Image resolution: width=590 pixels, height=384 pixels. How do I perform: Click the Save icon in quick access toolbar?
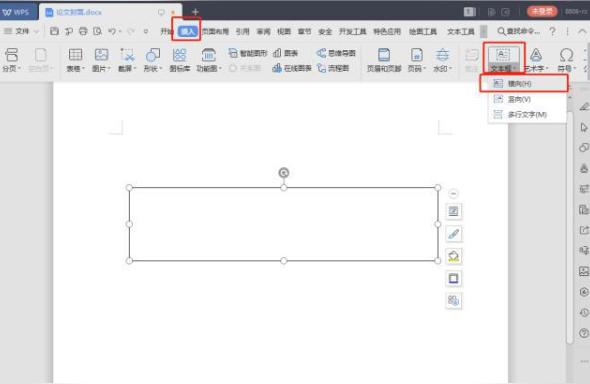click(54, 31)
